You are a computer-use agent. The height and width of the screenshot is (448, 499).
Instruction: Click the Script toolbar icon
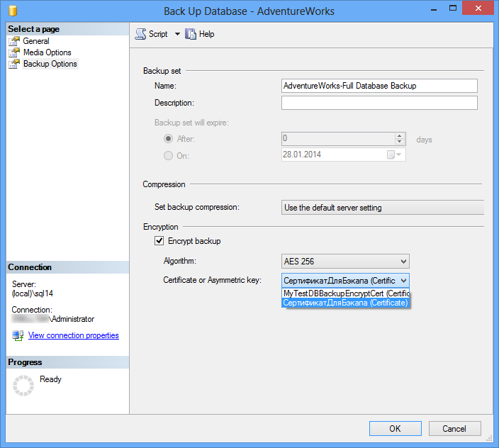pyautogui.click(x=140, y=34)
